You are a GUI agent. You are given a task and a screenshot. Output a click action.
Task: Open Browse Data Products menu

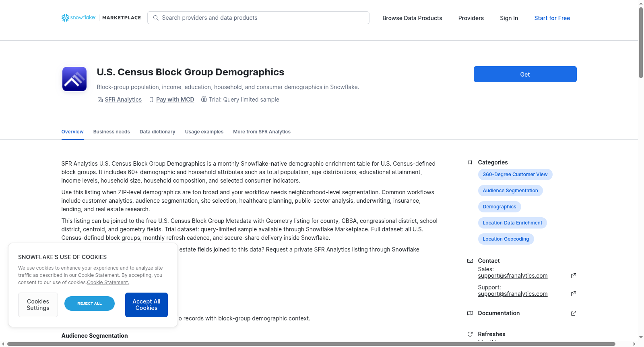412,18
